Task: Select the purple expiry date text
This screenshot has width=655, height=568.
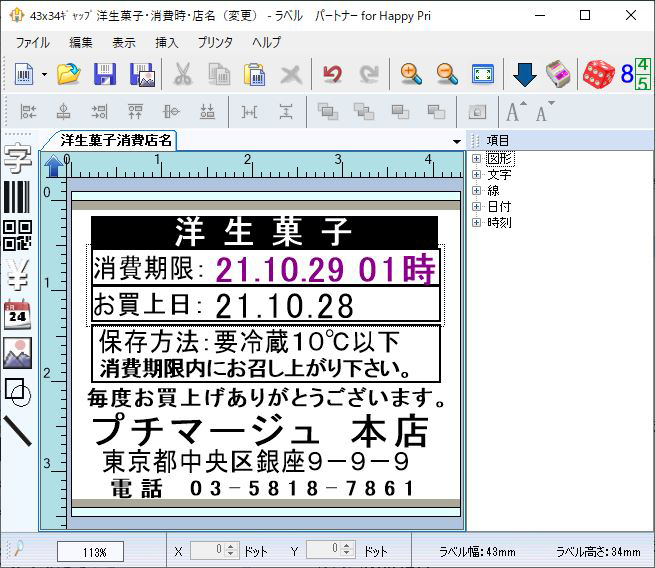Action: pos(325,269)
